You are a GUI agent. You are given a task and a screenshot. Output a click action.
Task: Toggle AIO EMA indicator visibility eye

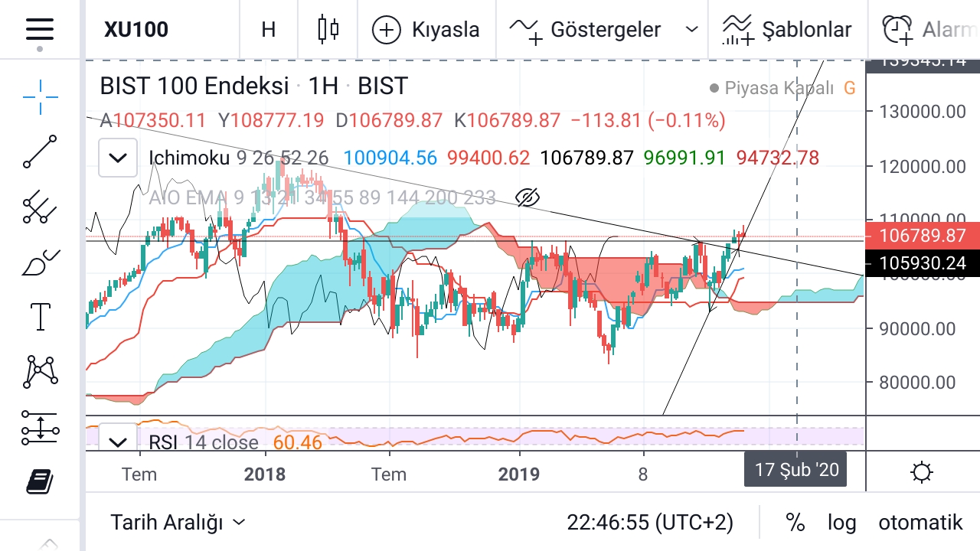point(528,197)
